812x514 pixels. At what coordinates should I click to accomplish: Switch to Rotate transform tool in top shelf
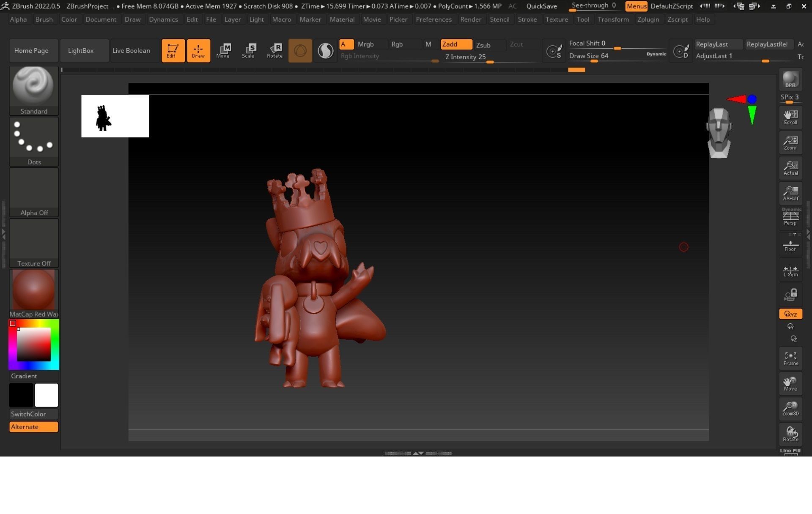tap(274, 51)
